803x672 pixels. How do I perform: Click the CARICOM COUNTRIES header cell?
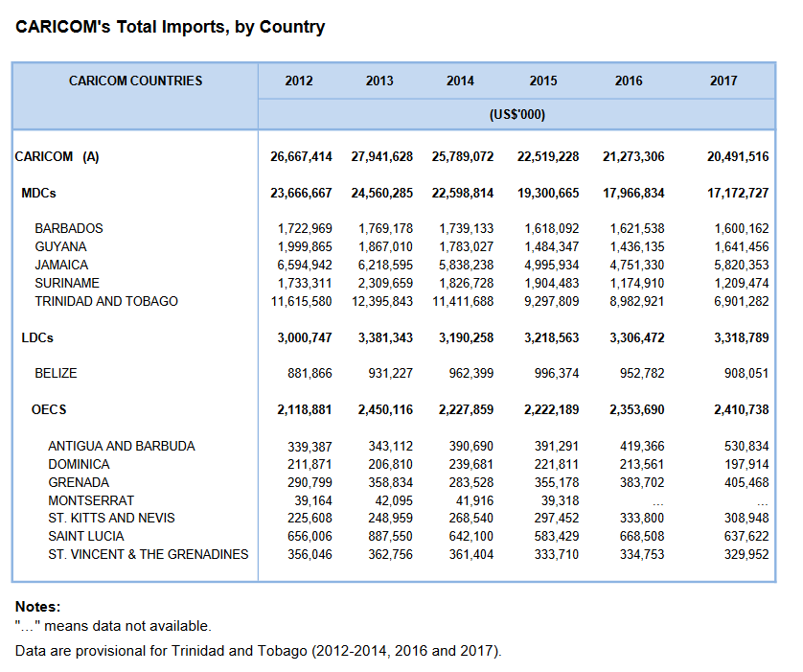pos(135,81)
